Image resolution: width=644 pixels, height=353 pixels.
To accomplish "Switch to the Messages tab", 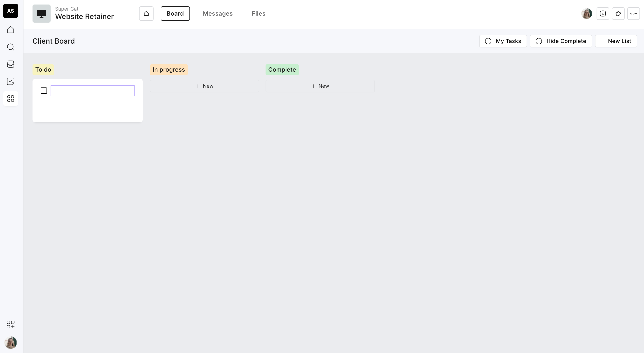I will (217, 14).
